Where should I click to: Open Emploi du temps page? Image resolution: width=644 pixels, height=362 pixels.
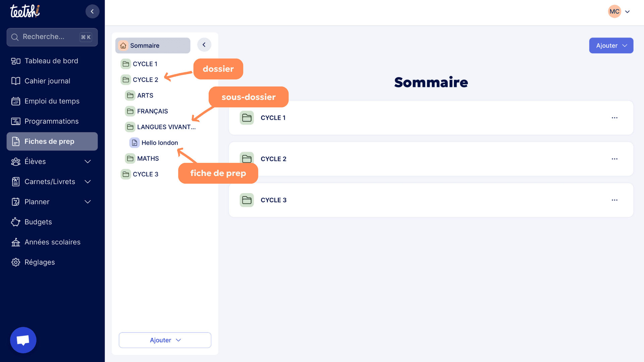52,101
